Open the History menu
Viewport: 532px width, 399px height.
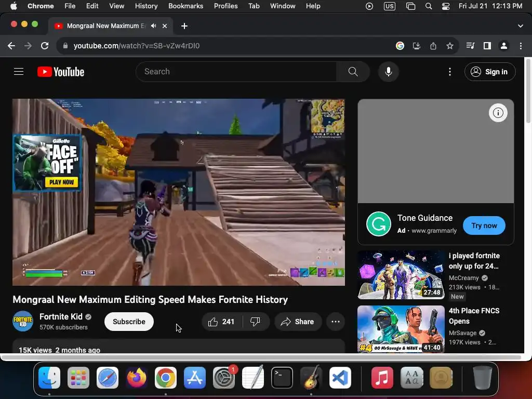[146, 6]
